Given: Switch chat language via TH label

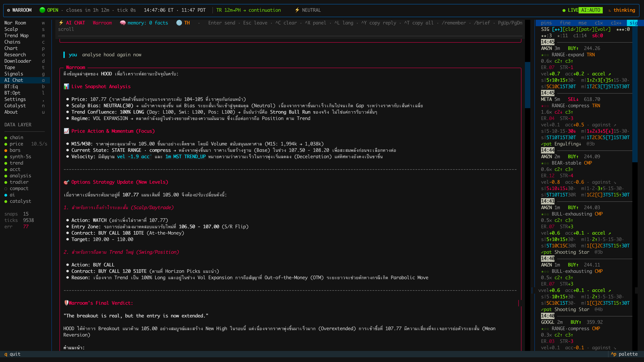Looking at the screenshot, I should tap(187, 23).
